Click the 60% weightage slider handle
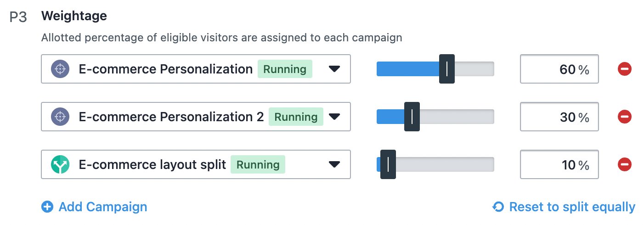Viewport: 644px width, 225px height. click(447, 69)
